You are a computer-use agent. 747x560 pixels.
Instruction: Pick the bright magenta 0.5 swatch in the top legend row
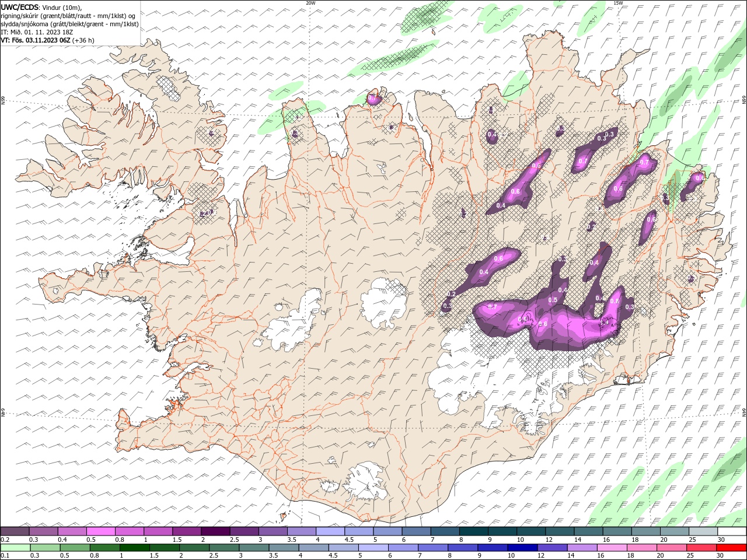[x=101, y=531]
